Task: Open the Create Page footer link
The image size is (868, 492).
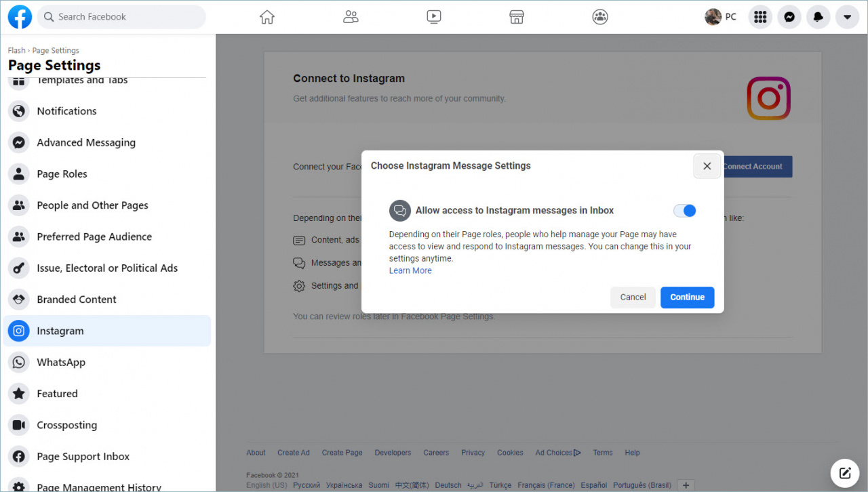Action: click(342, 453)
